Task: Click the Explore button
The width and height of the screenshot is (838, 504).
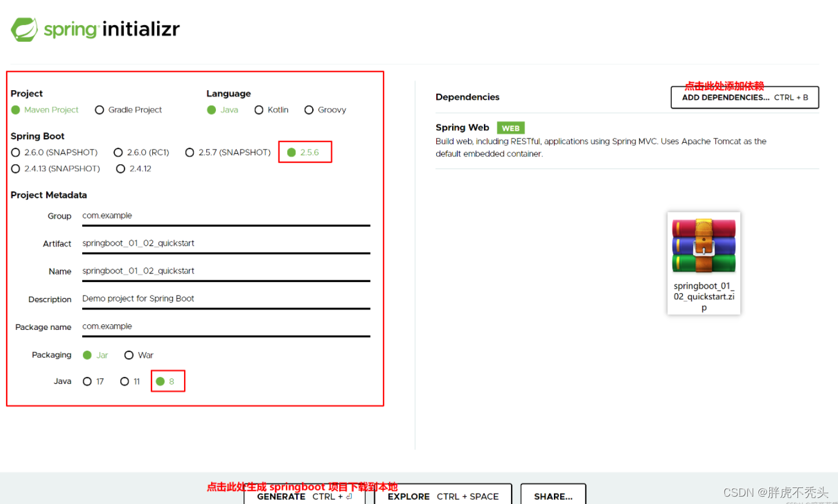Action: pos(443,495)
